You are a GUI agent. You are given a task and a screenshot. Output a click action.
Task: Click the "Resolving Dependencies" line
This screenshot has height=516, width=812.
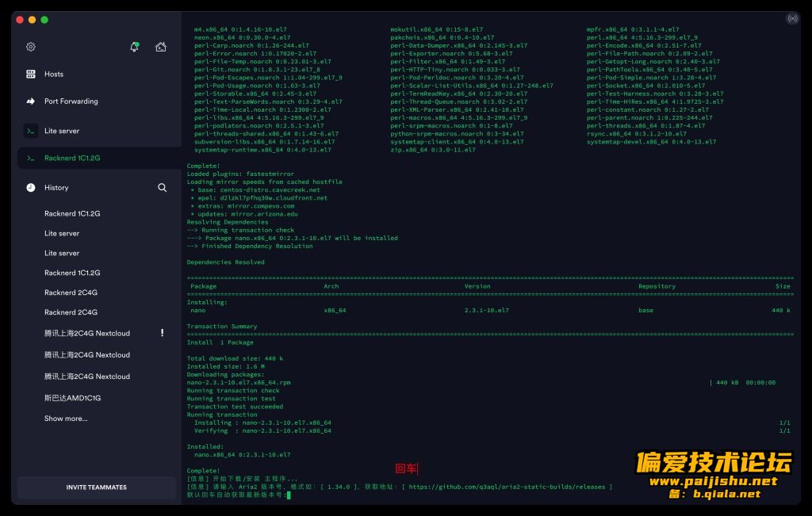[x=228, y=222]
